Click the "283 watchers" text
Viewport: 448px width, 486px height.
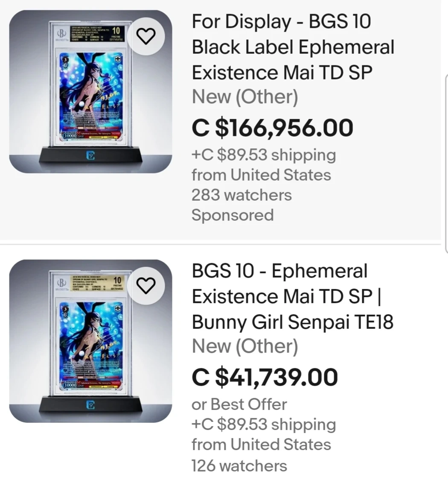(241, 195)
